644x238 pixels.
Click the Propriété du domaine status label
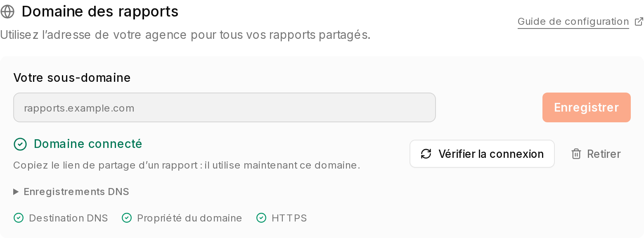189,218
